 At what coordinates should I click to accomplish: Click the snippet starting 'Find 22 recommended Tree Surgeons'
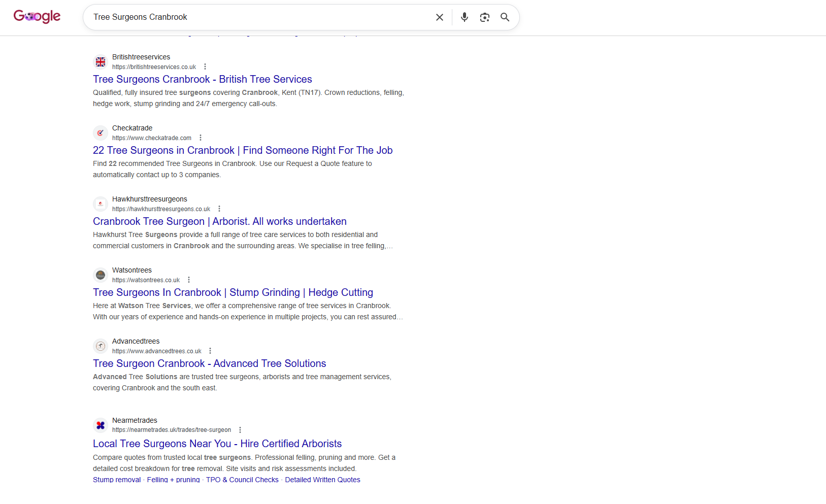(x=233, y=169)
